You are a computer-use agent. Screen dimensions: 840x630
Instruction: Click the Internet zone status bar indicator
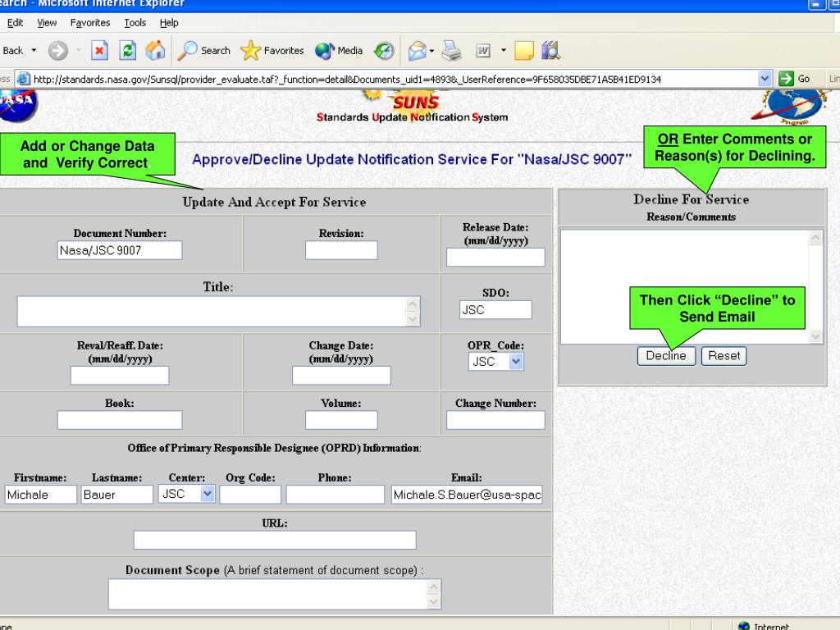(763, 625)
